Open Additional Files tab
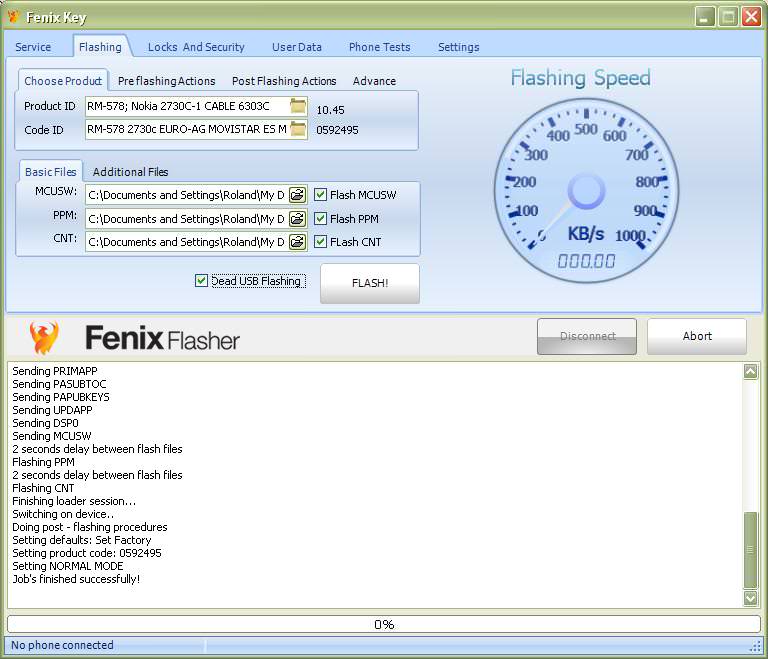 coord(130,172)
